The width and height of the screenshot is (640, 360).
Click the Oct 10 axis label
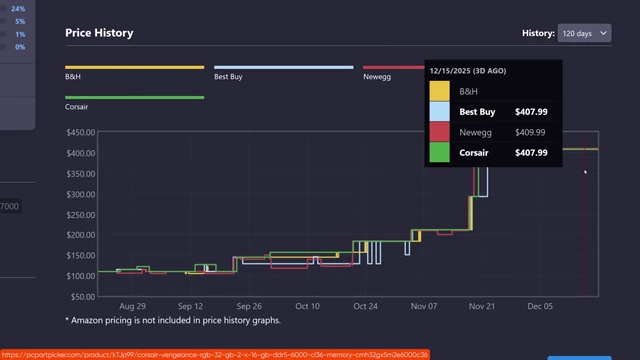307,306
